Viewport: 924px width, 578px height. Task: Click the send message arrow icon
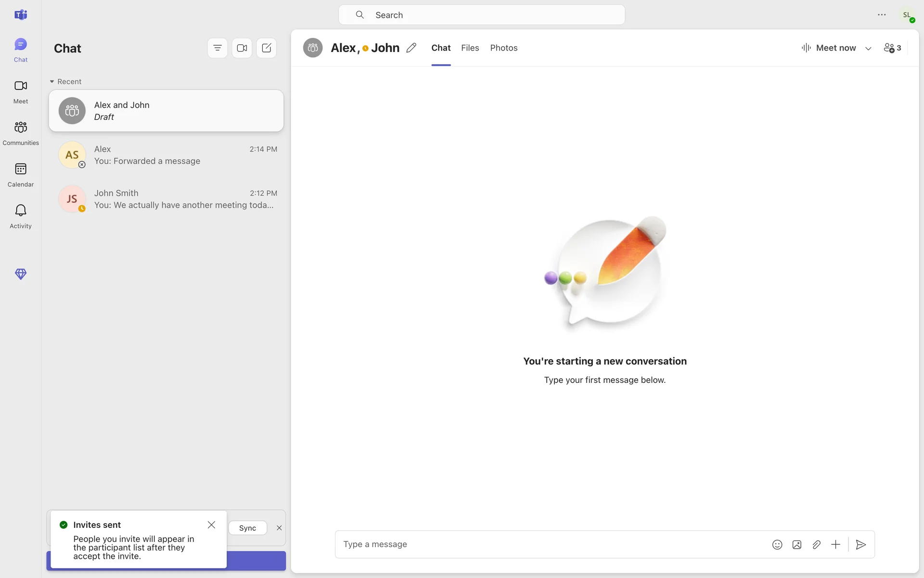tap(861, 544)
